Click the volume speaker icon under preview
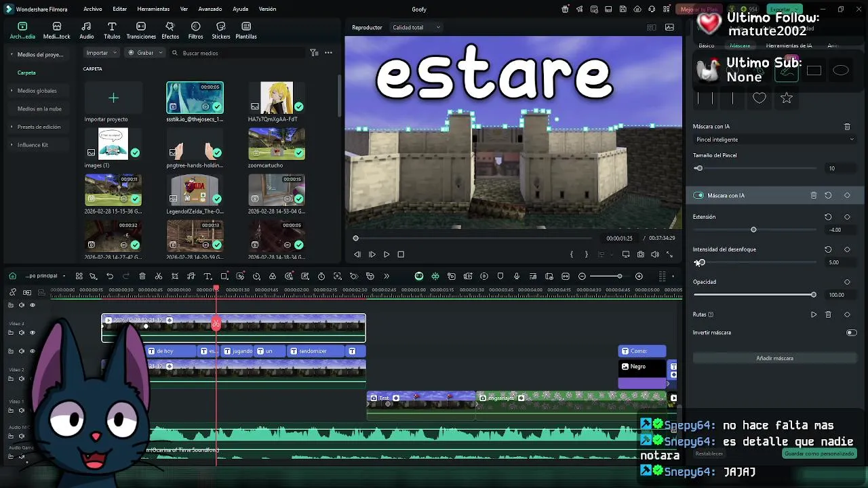 point(655,254)
